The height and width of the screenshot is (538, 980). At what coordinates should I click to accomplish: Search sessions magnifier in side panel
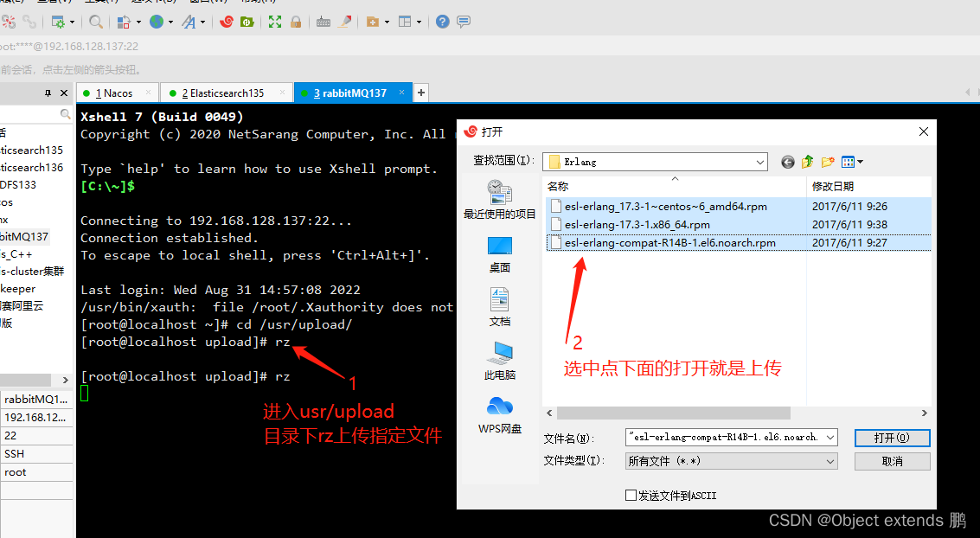point(65,113)
